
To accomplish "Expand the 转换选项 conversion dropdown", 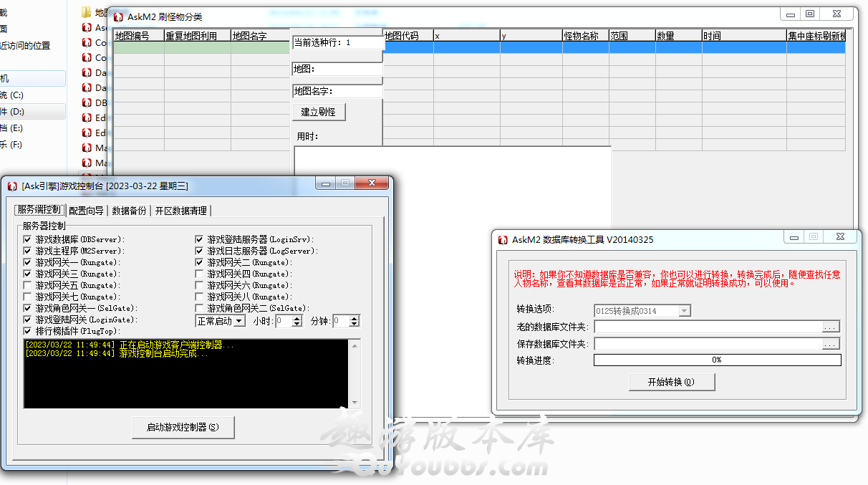I will click(684, 311).
